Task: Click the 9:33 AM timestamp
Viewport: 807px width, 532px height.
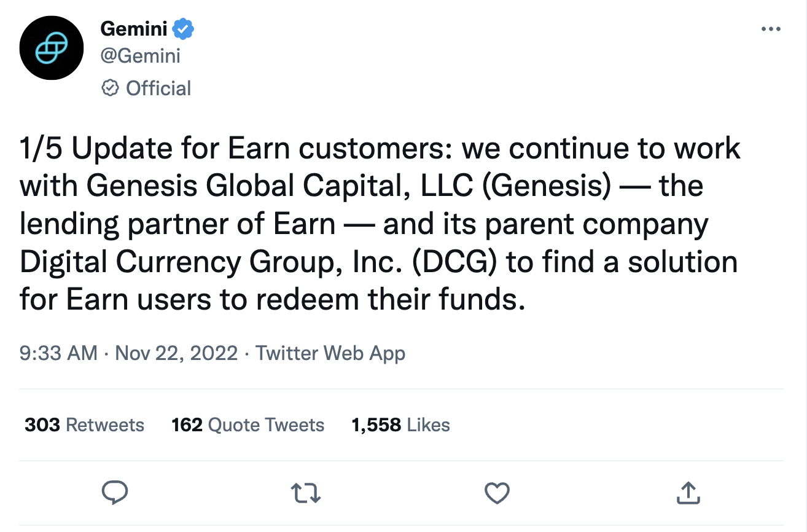Action: tap(58, 353)
